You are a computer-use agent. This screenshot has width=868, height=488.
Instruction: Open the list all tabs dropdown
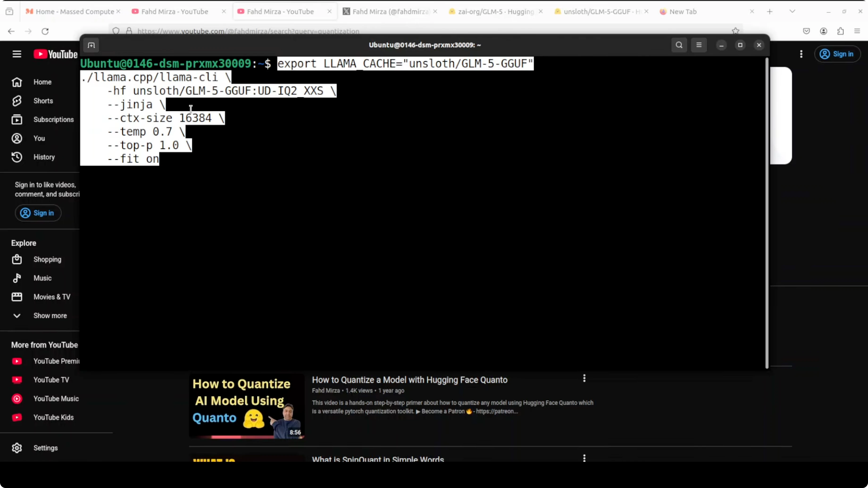[x=792, y=12]
